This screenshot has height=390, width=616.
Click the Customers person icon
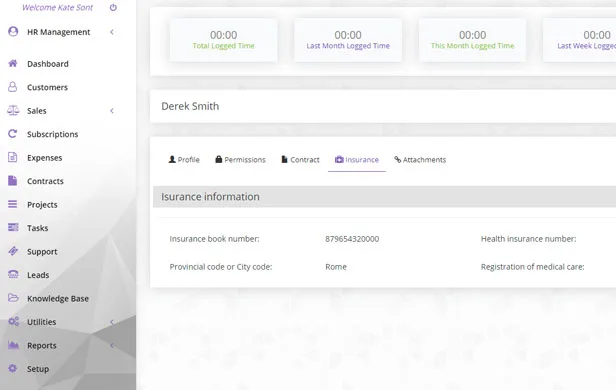point(13,87)
